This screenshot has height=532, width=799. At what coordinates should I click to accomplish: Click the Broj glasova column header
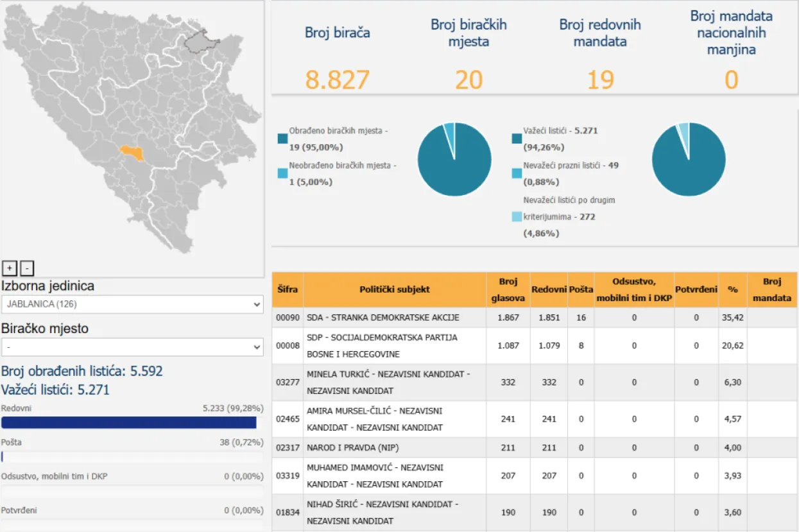point(508,289)
